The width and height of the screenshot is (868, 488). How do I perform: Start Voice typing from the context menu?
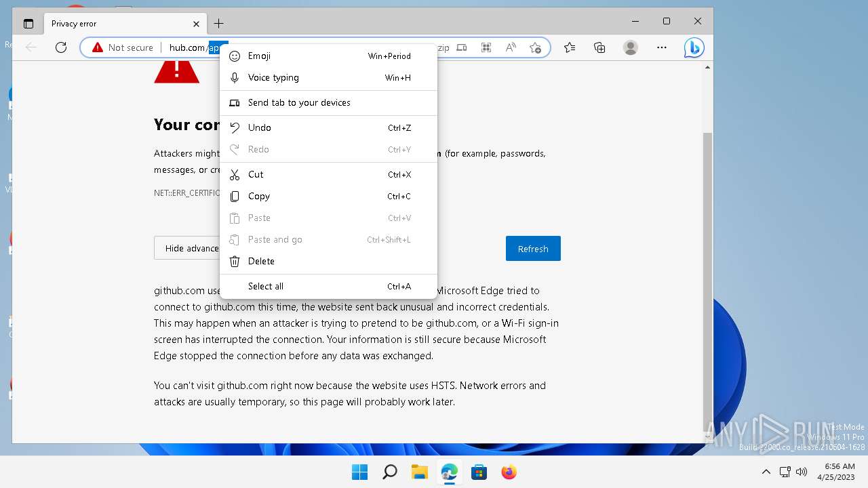coord(328,78)
